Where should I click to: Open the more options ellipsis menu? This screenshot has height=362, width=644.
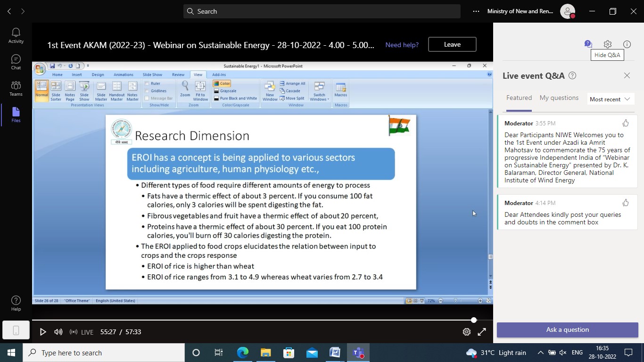tap(476, 11)
